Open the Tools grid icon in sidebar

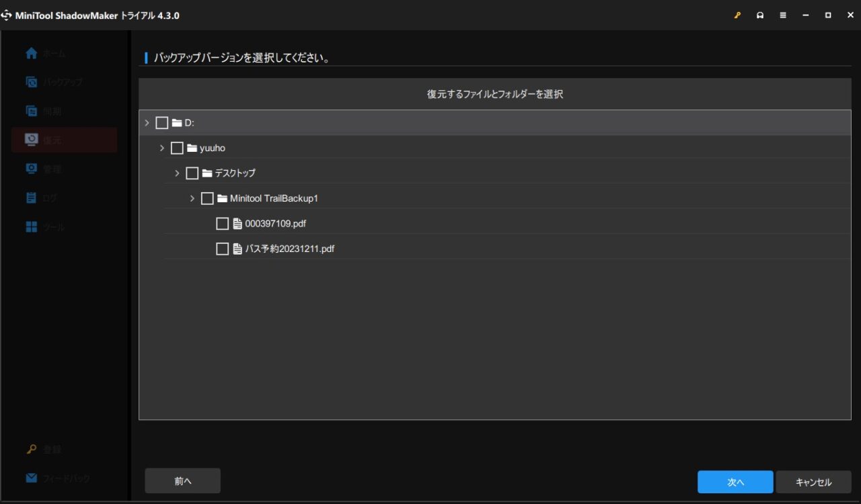(31, 227)
